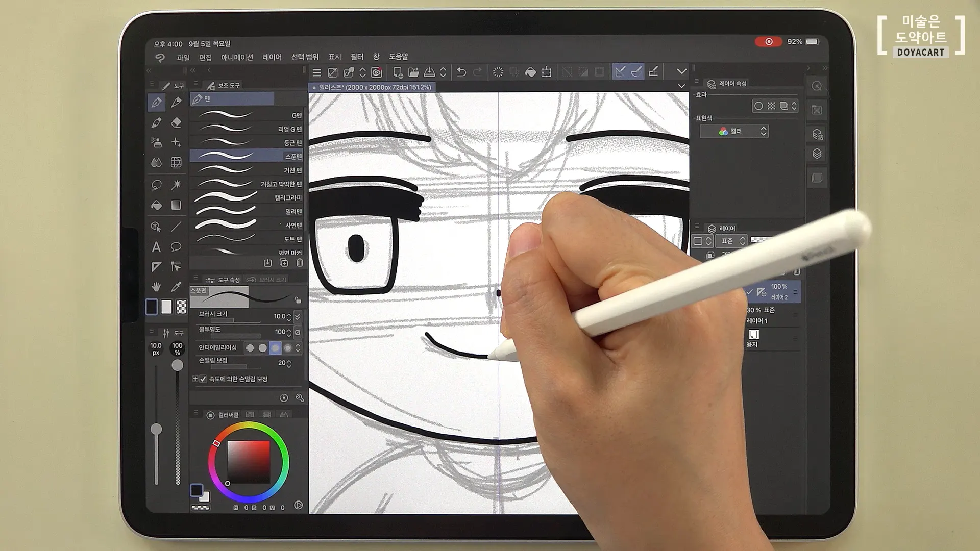Image resolution: width=980 pixels, height=551 pixels.
Task: Click the New file icon in command bar
Action: pos(398,72)
